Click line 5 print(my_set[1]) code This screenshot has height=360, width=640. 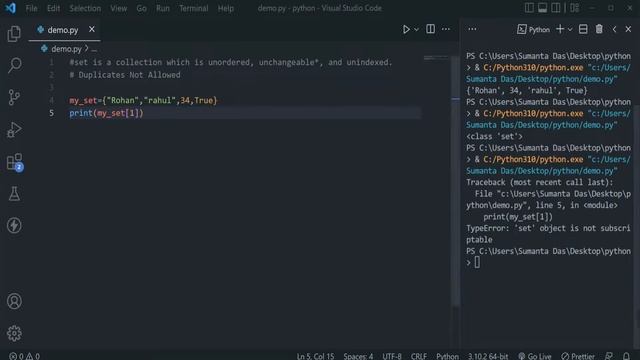coord(106,113)
